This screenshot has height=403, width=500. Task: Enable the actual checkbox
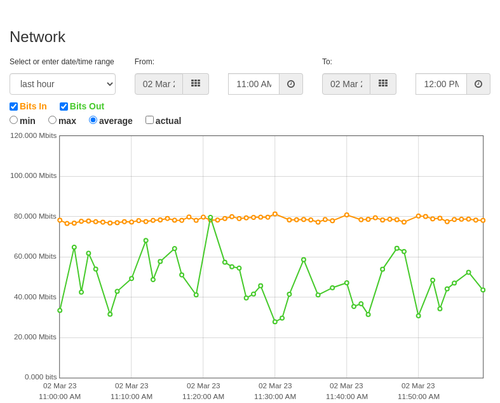150,120
